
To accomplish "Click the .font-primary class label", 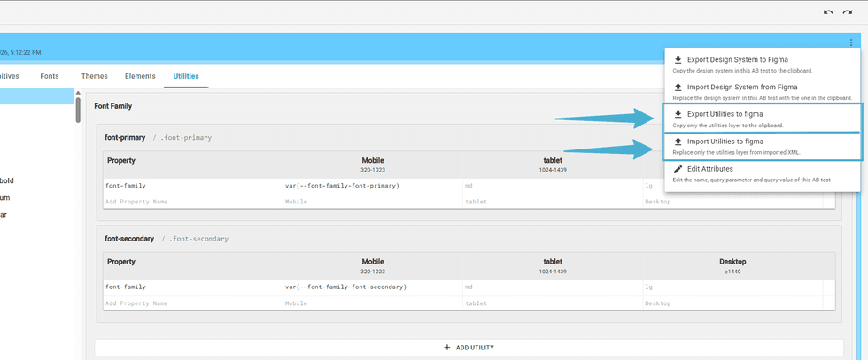I will click(186, 138).
